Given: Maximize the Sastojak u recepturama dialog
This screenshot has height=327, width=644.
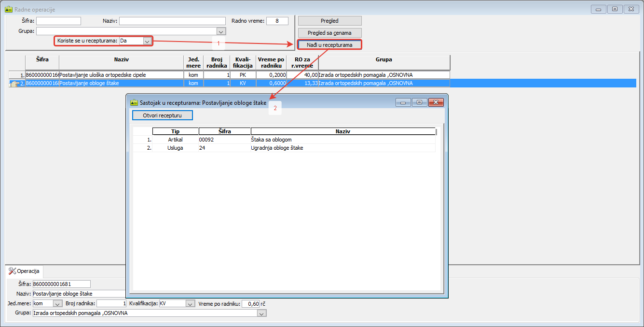Looking at the screenshot, I should tap(419, 102).
